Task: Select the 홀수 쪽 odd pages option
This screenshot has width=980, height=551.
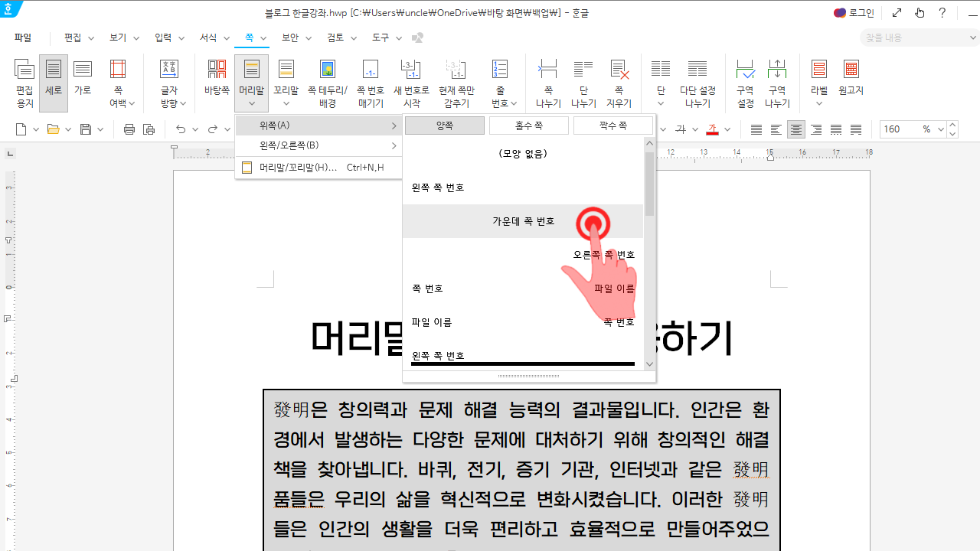Action: click(x=529, y=126)
